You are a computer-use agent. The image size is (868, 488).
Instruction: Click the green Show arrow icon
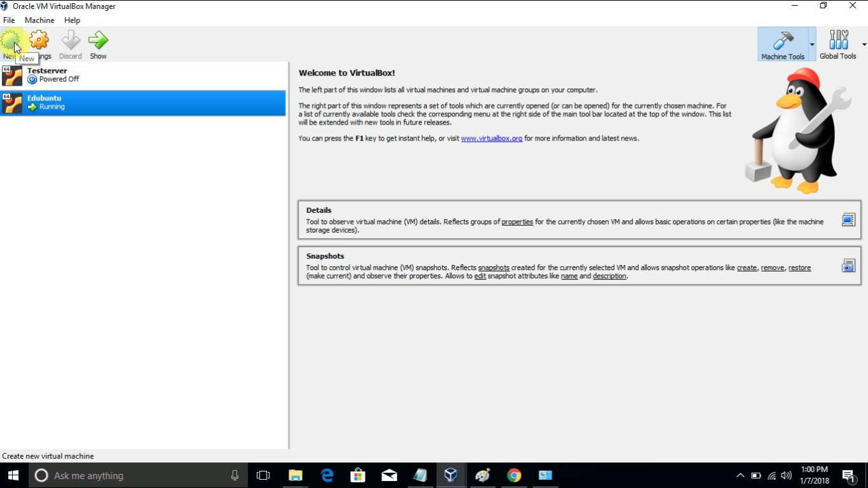[98, 40]
